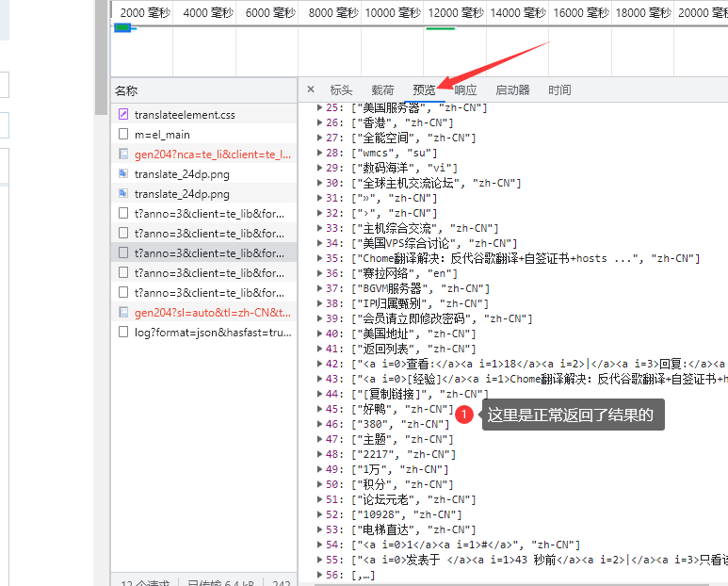This screenshot has height=586, width=728.
Task: Select the highlighted t?anno=3&client=te_lib request
Action: pyautogui.click(x=203, y=253)
